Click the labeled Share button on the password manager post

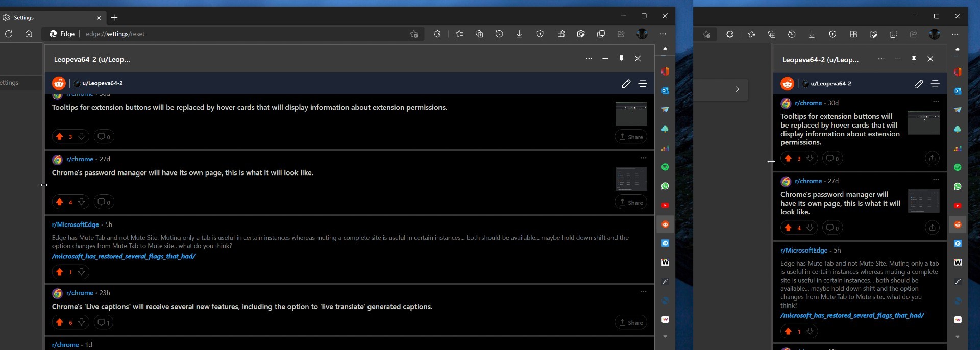[x=631, y=203]
